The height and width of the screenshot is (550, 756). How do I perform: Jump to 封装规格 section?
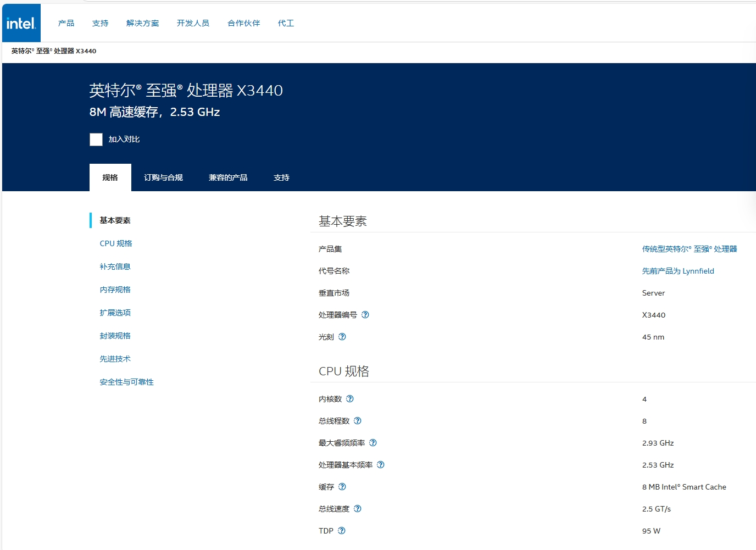click(x=115, y=336)
